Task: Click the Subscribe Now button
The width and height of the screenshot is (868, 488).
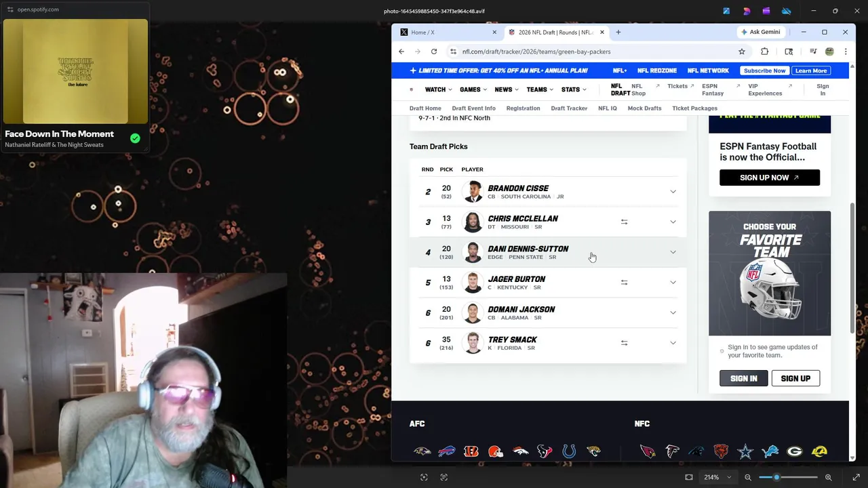Action: [x=764, y=70]
